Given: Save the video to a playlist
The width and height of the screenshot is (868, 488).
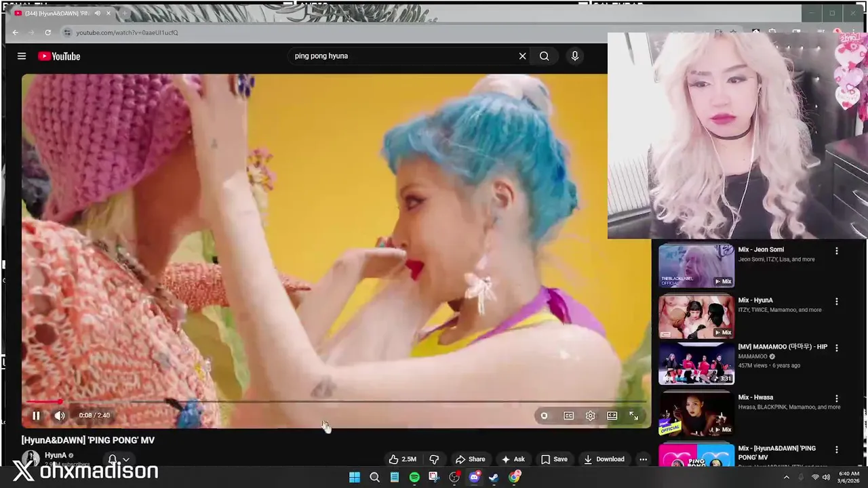Looking at the screenshot, I should (554, 459).
